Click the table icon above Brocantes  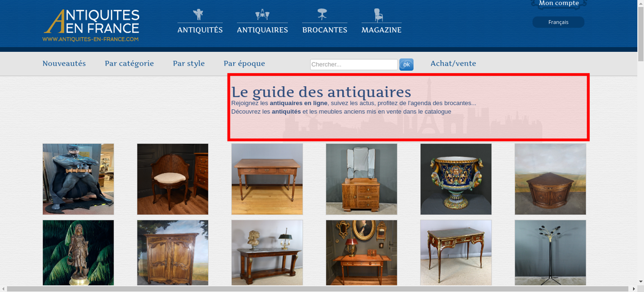[x=322, y=14]
